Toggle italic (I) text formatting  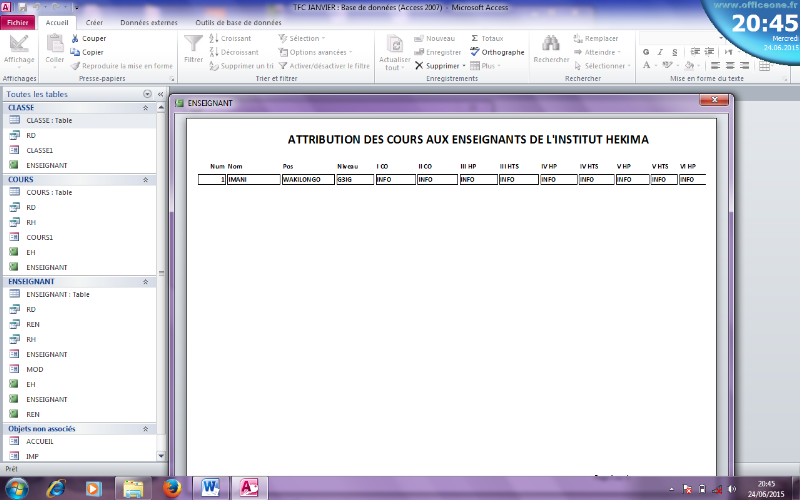tap(658, 52)
